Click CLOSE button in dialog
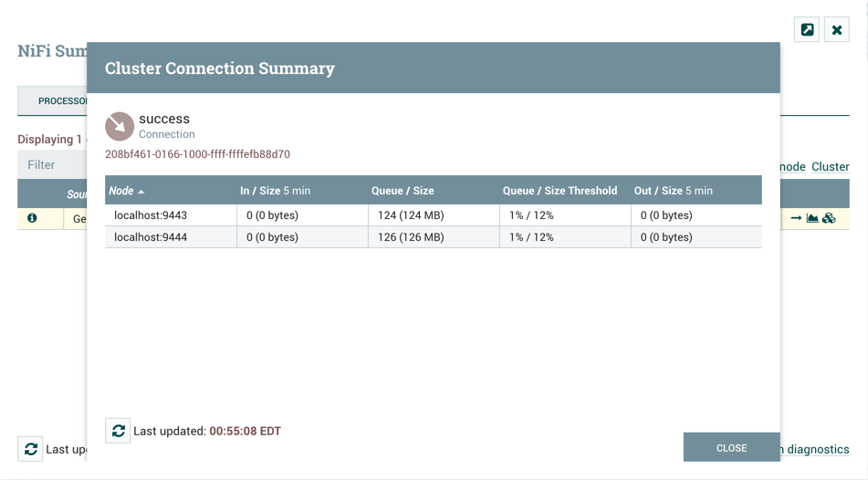The height and width of the screenshot is (480, 868). pos(732,447)
